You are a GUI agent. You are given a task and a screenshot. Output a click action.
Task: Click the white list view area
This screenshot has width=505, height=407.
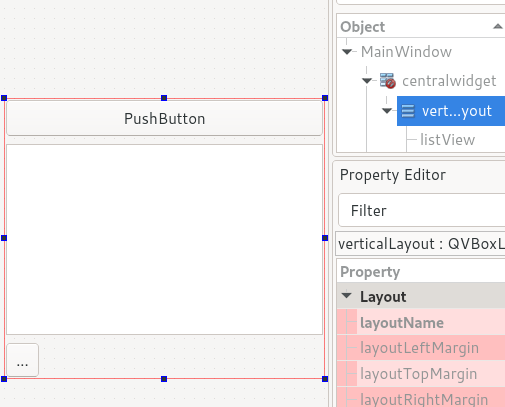(164, 239)
